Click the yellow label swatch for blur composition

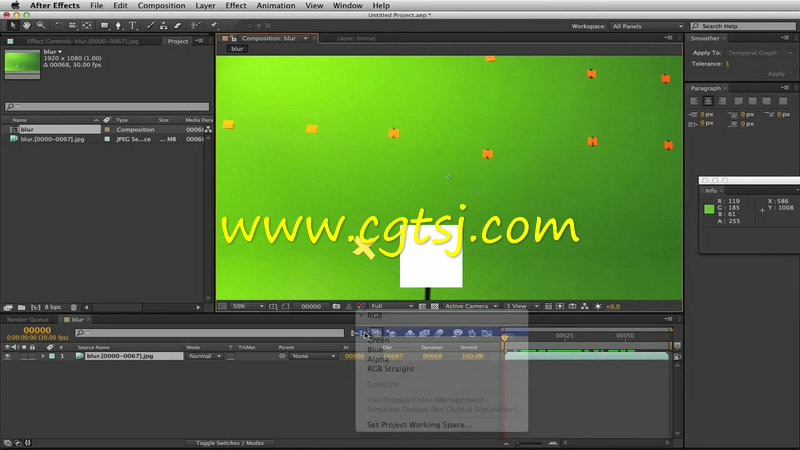point(107,130)
